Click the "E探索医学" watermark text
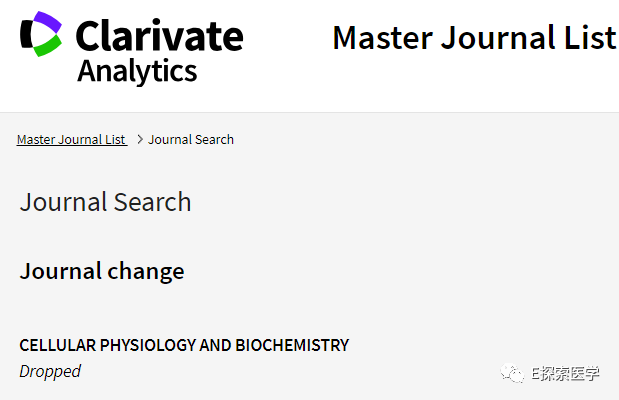 [565, 373]
